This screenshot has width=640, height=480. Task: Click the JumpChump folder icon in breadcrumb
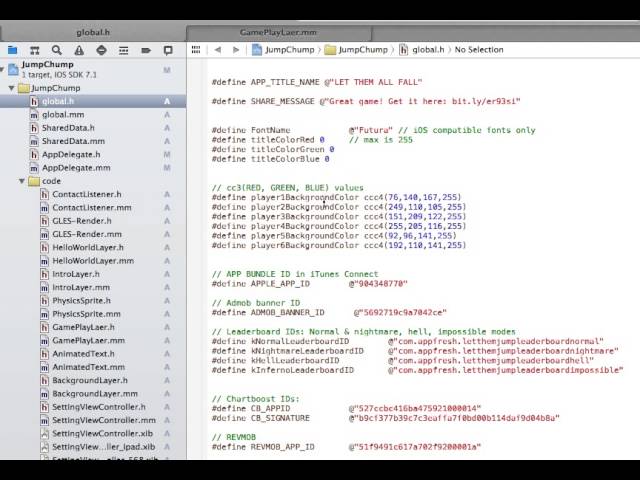pos(330,50)
